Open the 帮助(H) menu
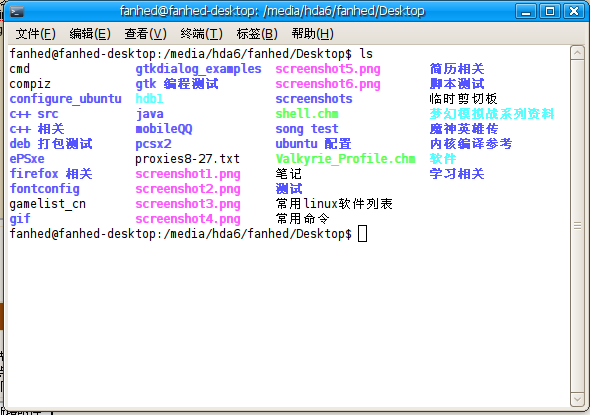This screenshot has width=590, height=415. click(312, 34)
